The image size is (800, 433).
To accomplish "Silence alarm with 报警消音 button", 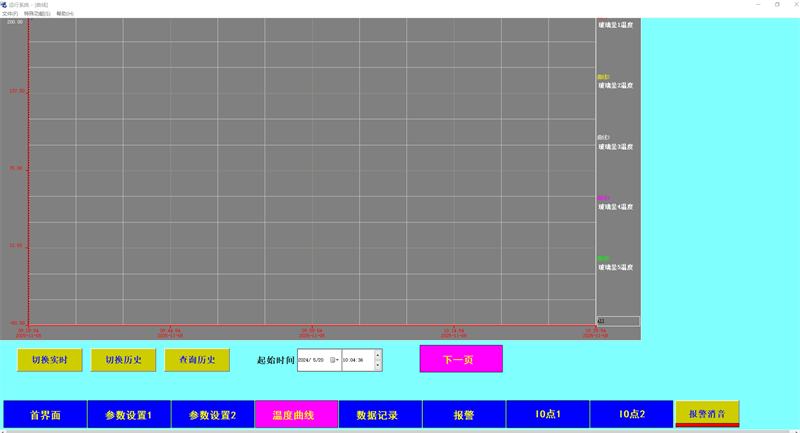I will coord(707,412).
